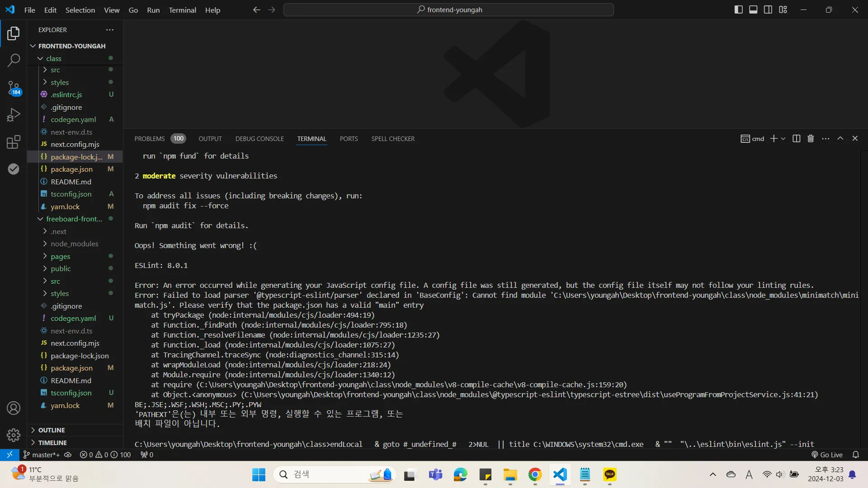Split the terminal pane
The image size is (868, 488).
tap(797, 139)
